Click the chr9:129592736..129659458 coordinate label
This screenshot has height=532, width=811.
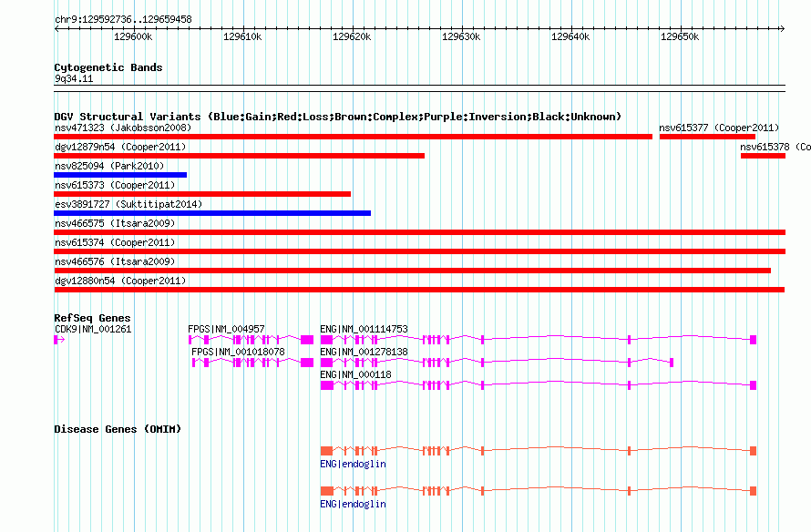click(123, 19)
